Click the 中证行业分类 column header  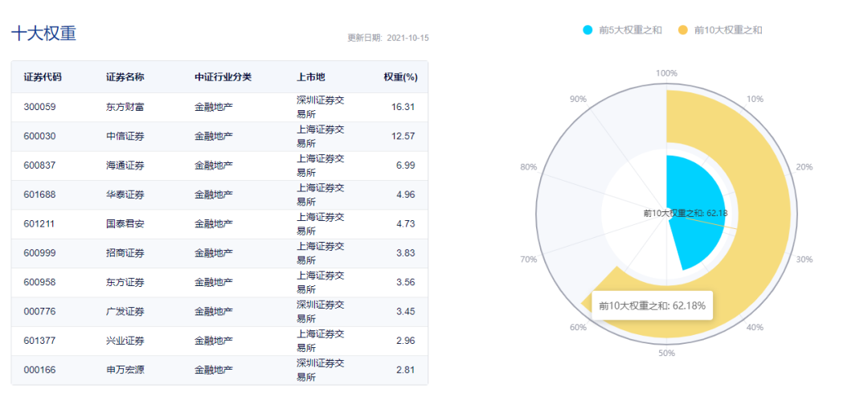pos(223,77)
